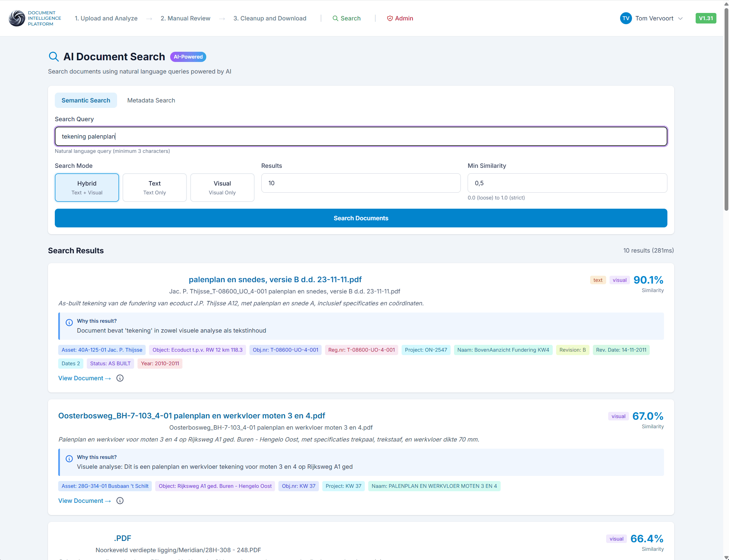The image size is (729, 560).
Task: Enable the Hybrid Text + Visual mode
Action: 86,187
